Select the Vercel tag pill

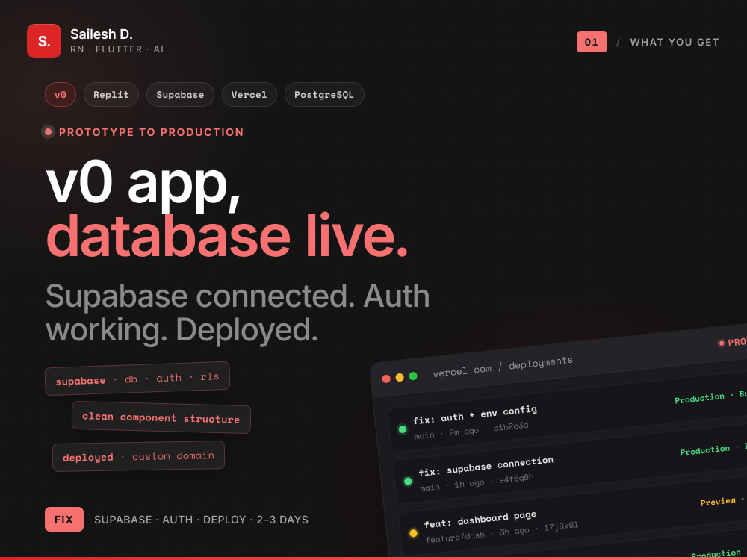coord(249,94)
